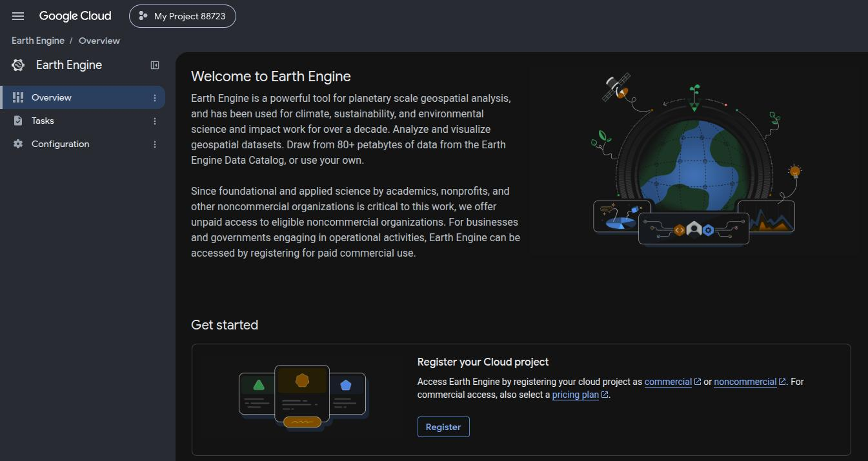Click the project cards illustration
This screenshot has width=868, height=461.
[303, 398]
